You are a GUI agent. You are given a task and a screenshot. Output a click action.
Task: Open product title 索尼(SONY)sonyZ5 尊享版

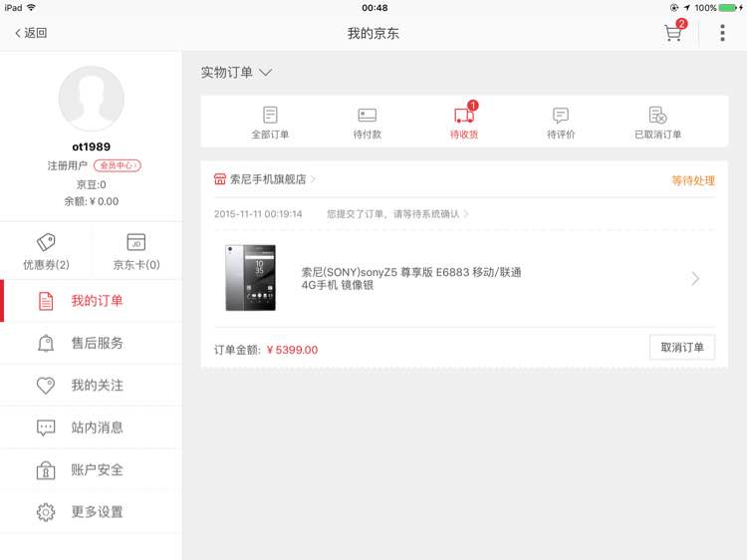tap(411, 278)
